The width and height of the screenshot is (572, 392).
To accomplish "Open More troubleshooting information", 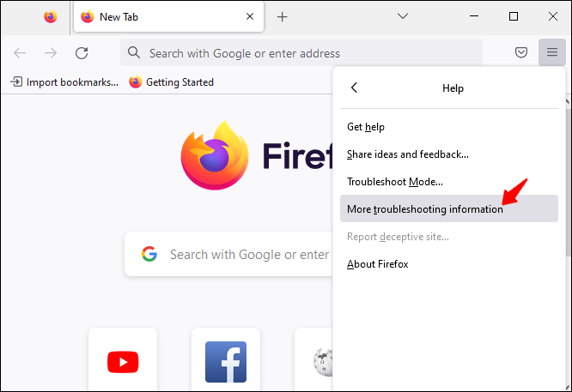I will click(448, 208).
